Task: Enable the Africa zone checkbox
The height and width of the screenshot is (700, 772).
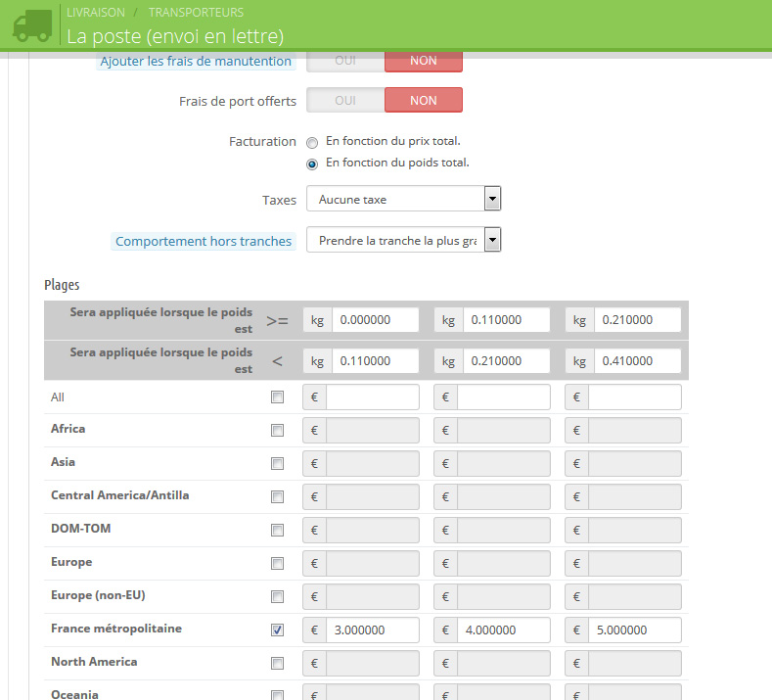Action: (x=277, y=431)
